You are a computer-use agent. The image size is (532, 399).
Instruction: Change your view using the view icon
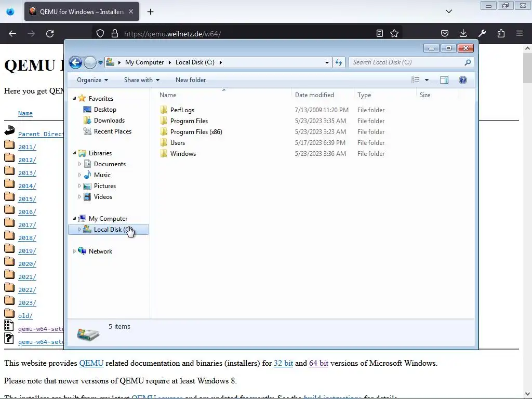(415, 80)
